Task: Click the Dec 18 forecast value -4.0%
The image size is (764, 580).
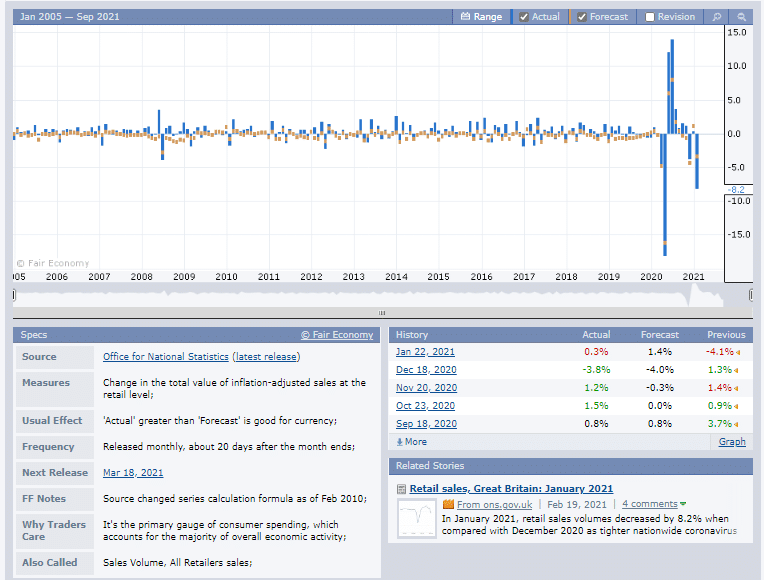Action: click(x=660, y=370)
